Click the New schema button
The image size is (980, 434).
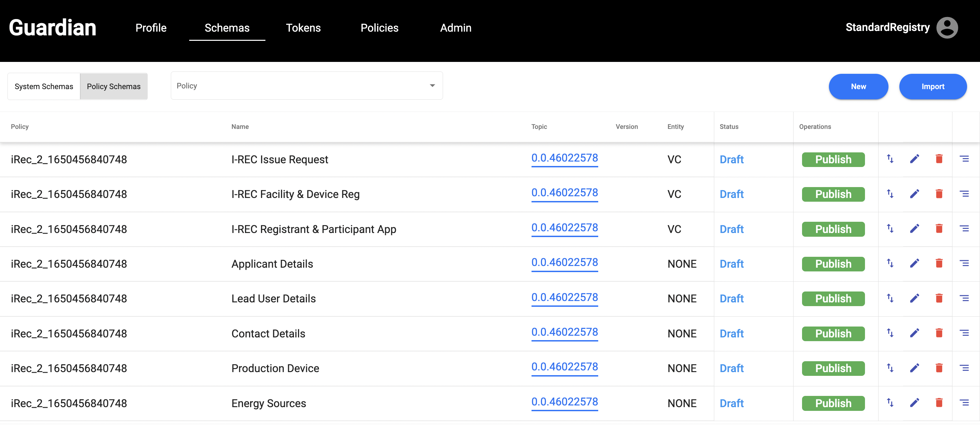[x=858, y=86]
